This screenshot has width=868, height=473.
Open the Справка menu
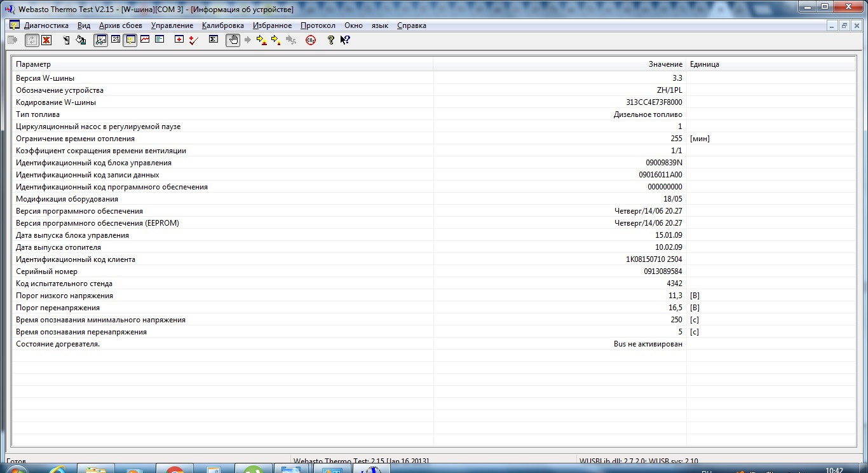[412, 25]
